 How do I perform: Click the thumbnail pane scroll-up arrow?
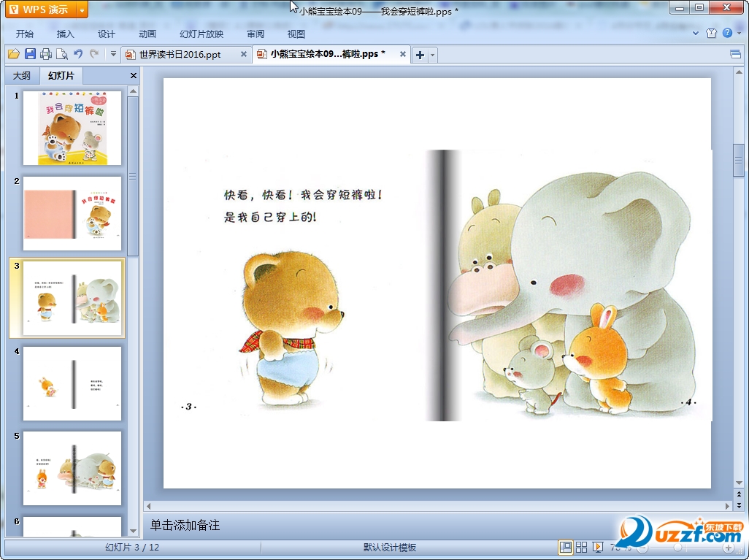coord(134,91)
